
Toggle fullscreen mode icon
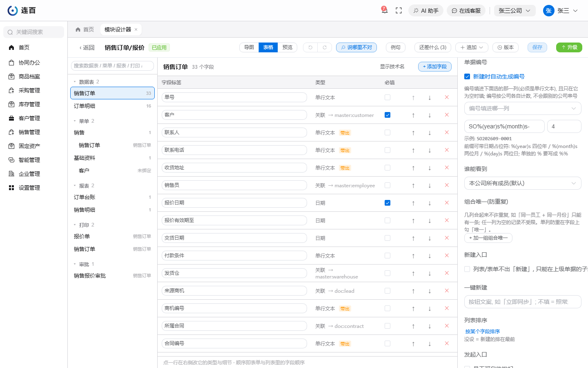tap(399, 11)
